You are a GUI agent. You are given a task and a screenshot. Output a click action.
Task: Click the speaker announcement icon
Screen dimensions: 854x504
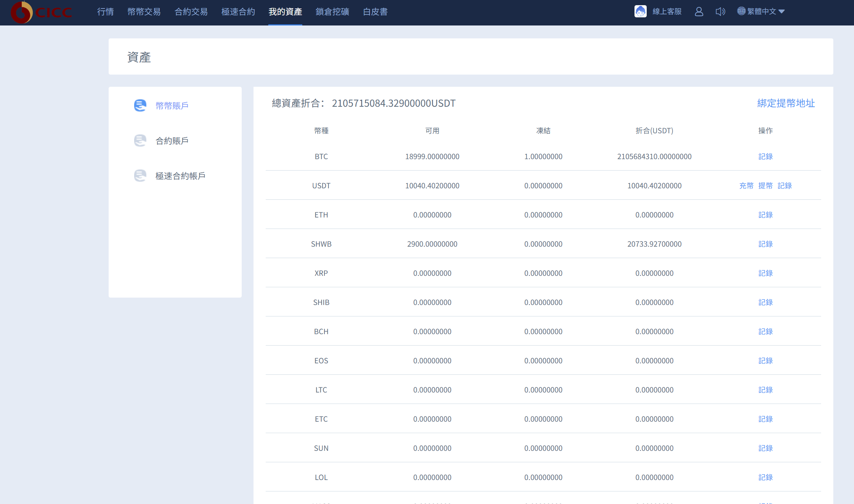click(x=720, y=11)
